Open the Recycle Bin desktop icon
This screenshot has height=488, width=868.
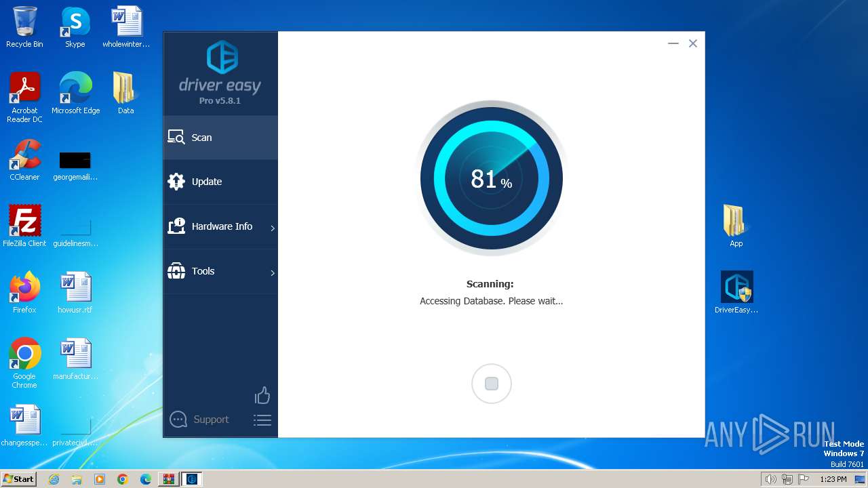point(24,27)
